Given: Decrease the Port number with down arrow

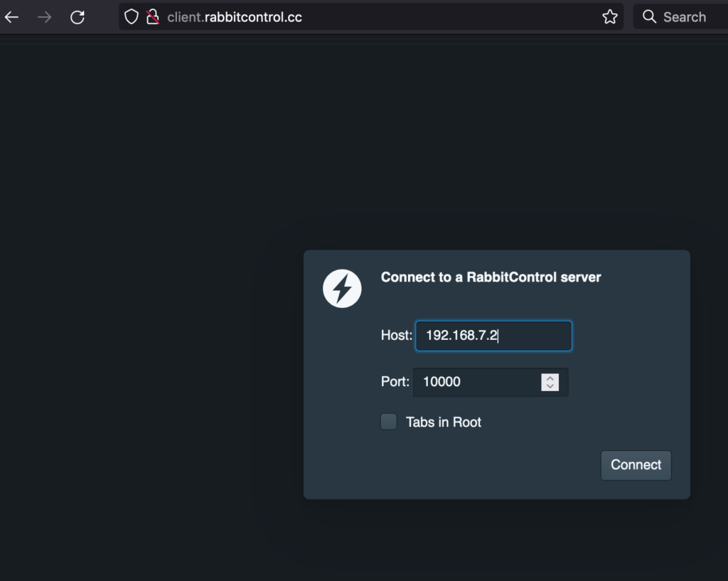Looking at the screenshot, I should tap(550, 386).
